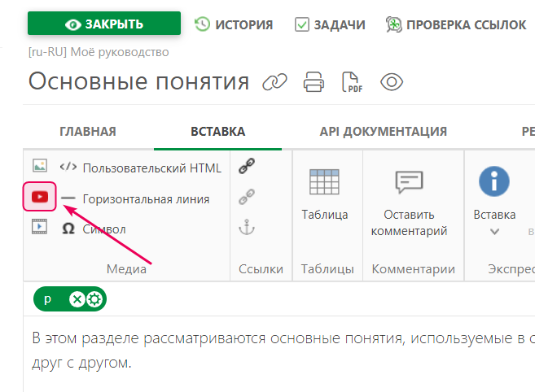Open p element settings gear
Viewport: 535px width, 392px height.
[x=94, y=299]
